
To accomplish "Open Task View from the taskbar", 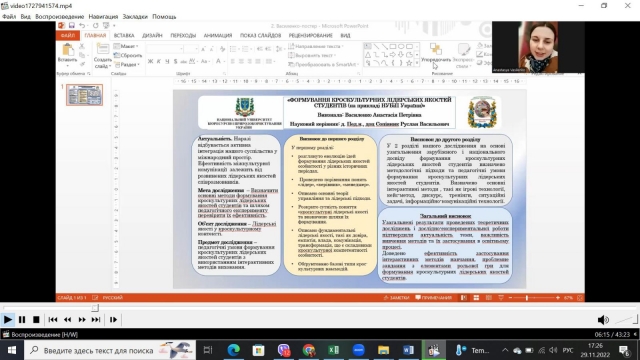I will [x=208, y=350].
